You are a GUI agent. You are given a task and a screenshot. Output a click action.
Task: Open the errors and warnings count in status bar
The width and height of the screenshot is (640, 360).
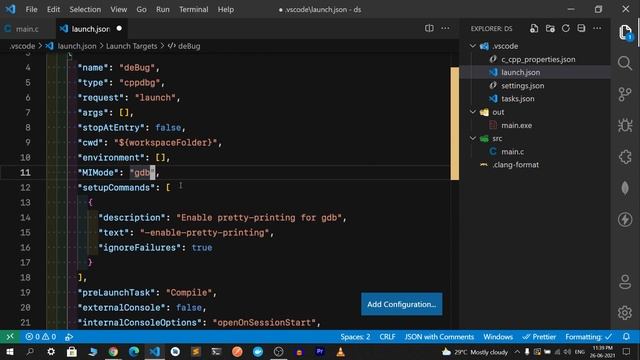[x=40, y=337]
